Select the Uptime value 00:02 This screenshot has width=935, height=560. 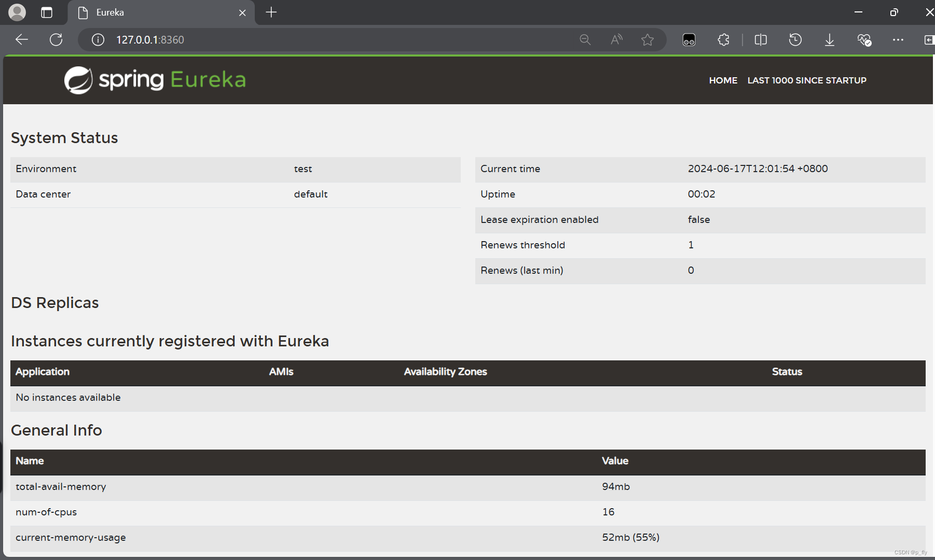point(702,194)
